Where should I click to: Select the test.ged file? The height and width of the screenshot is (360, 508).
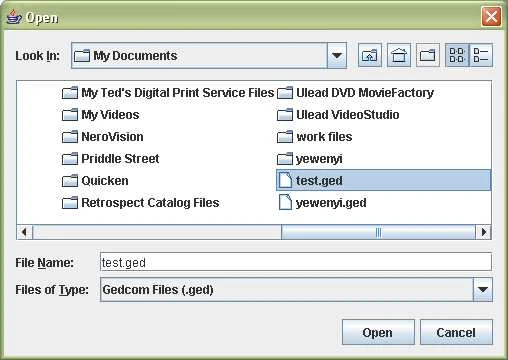(x=383, y=180)
